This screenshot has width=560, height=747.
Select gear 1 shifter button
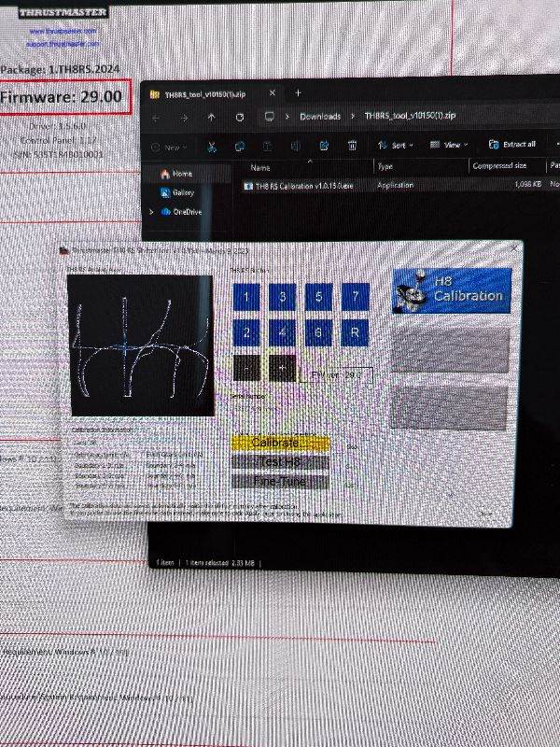(x=246, y=298)
